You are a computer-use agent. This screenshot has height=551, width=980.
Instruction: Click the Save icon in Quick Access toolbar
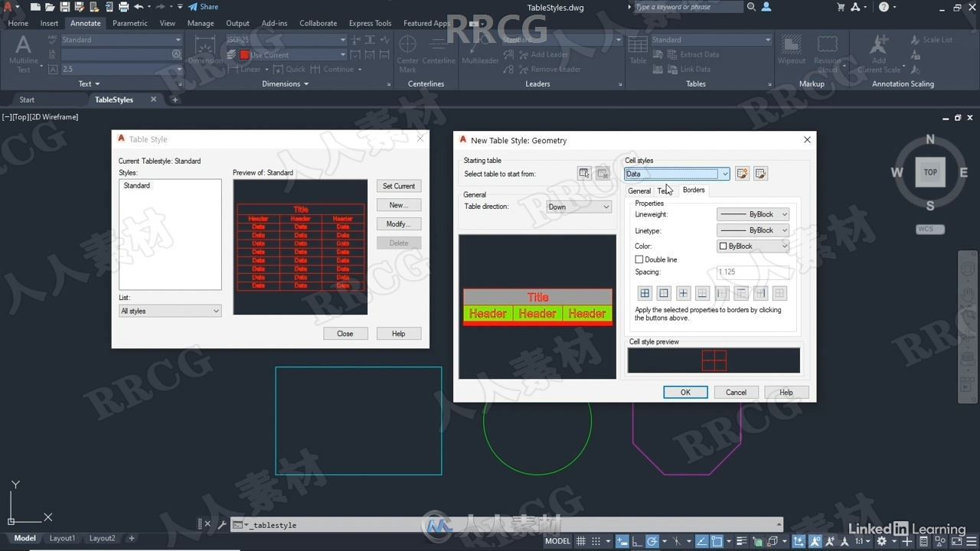(65, 7)
